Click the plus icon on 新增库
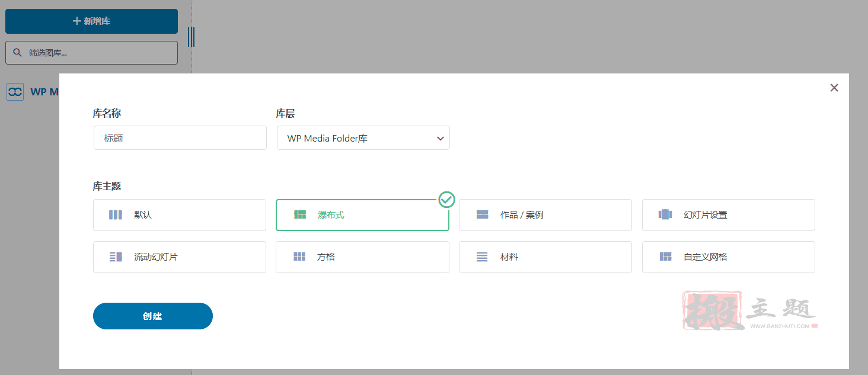This screenshot has width=868, height=375. [x=76, y=21]
